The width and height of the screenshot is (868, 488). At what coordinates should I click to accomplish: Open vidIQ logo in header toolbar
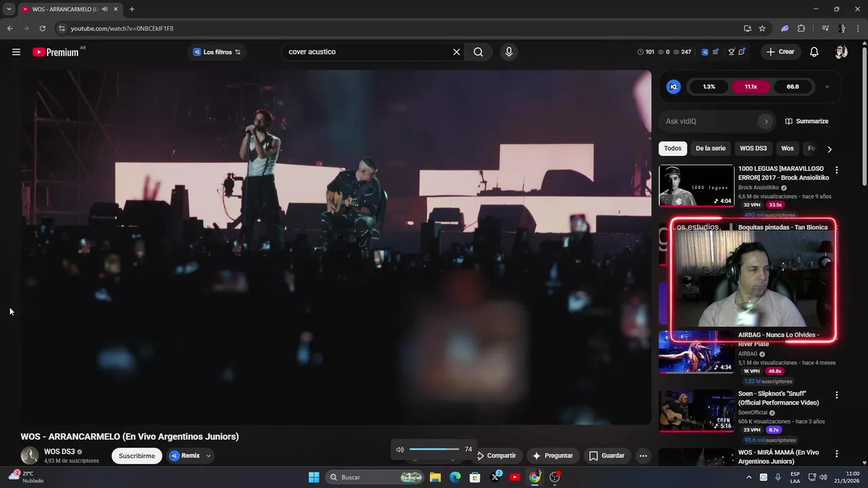[705, 52]
